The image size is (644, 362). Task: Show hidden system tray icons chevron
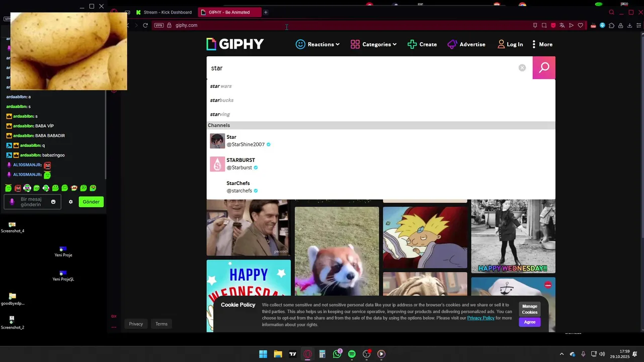coord(561,354)
